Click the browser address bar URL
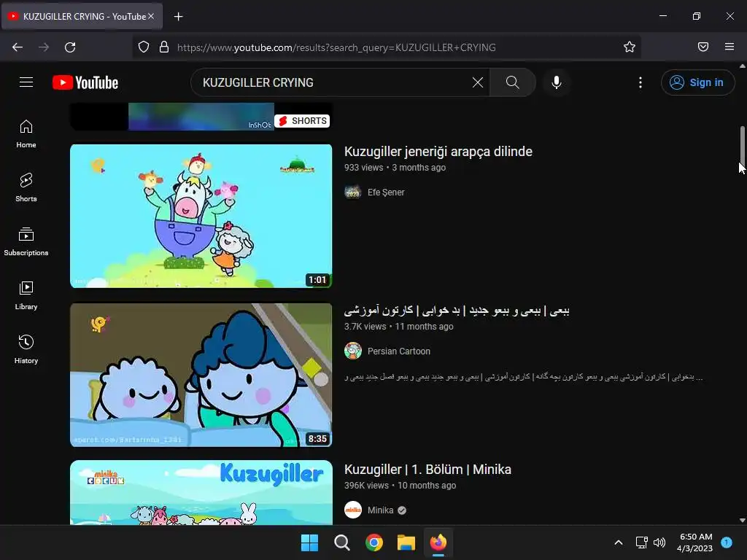 tap(336, 47)
